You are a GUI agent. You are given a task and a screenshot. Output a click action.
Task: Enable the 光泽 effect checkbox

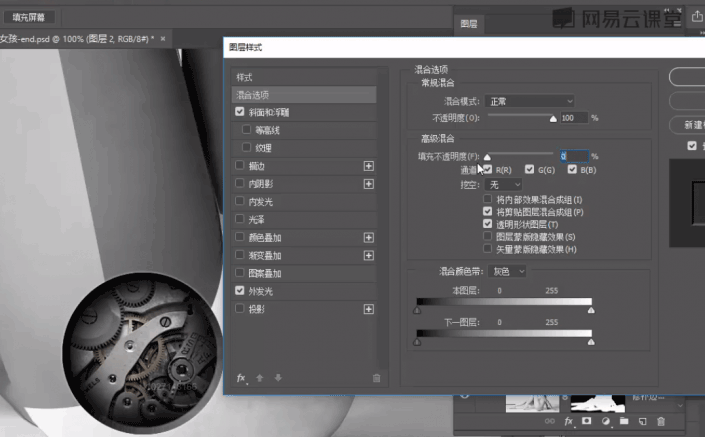tap(240, 219)
